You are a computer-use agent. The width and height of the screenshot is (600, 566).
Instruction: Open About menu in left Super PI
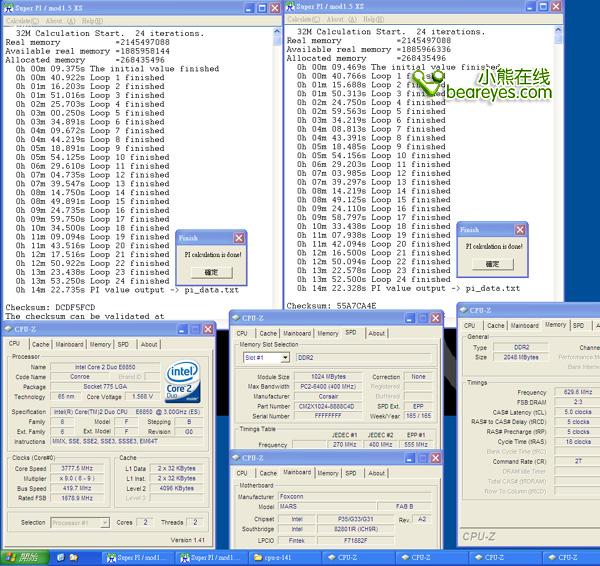point(60,21)
